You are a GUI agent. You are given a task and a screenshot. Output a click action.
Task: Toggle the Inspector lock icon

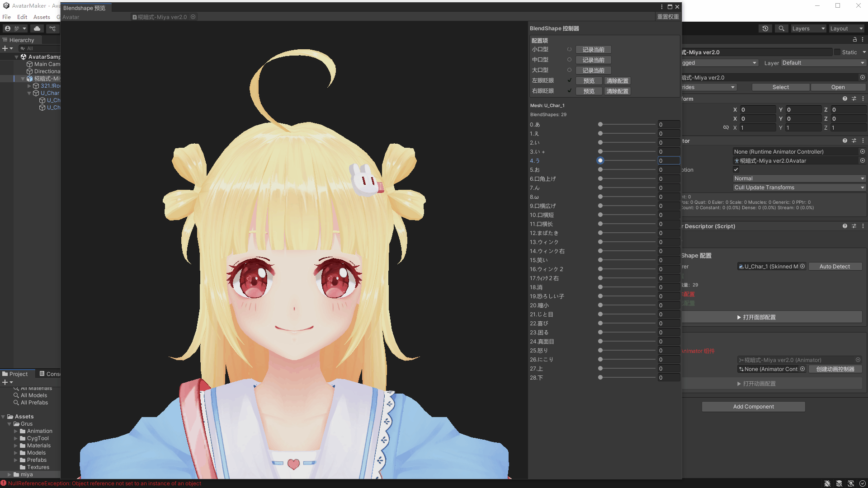click(854, 40)
